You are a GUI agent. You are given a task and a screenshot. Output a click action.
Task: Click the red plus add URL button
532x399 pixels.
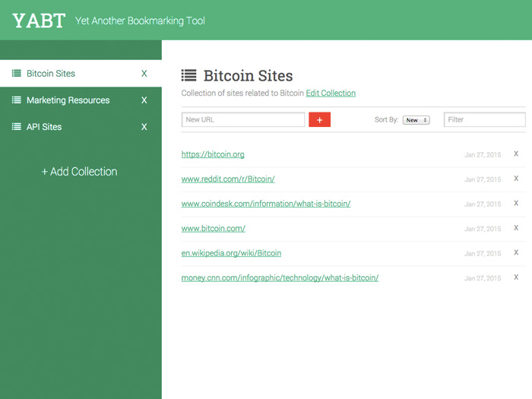pyautogui.click(x=319, y=119)
